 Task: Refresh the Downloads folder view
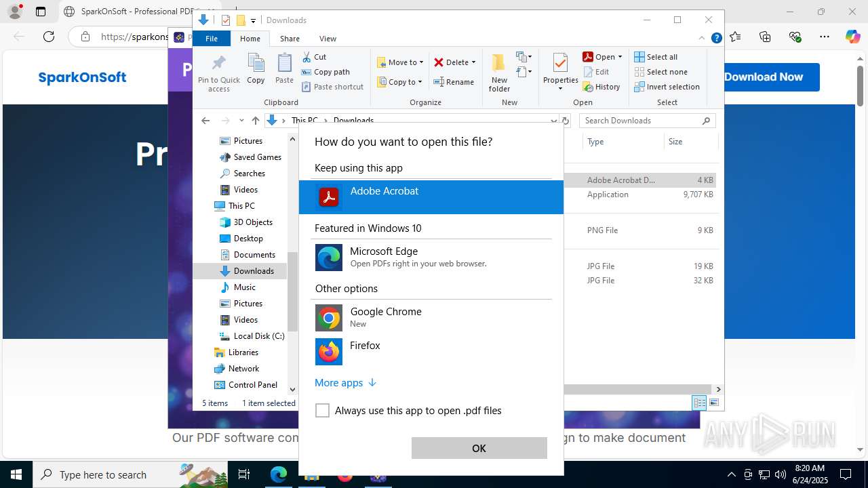pos(565,121)
